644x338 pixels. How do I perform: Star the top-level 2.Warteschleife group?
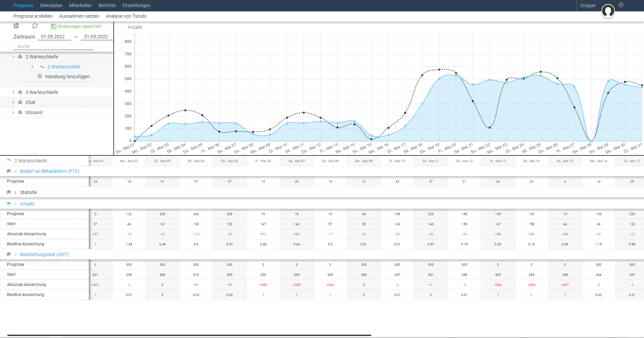(x=20, y=57)
